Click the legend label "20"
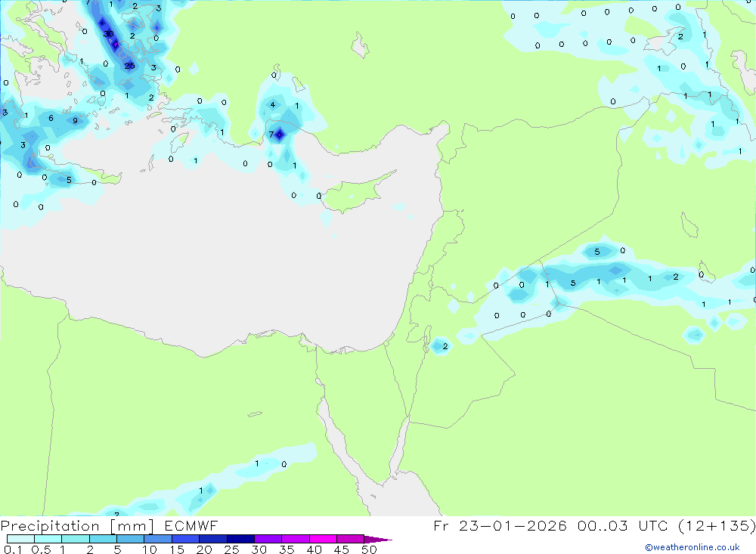756x554 pixels. [204, 549]
